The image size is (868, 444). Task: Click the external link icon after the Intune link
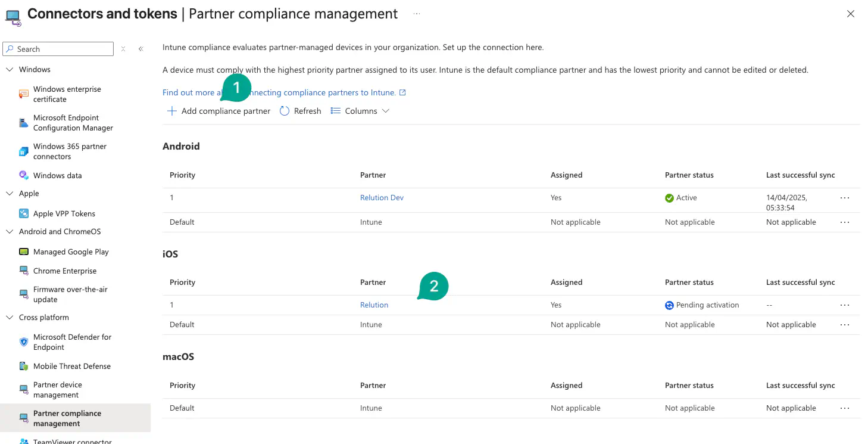403,92
